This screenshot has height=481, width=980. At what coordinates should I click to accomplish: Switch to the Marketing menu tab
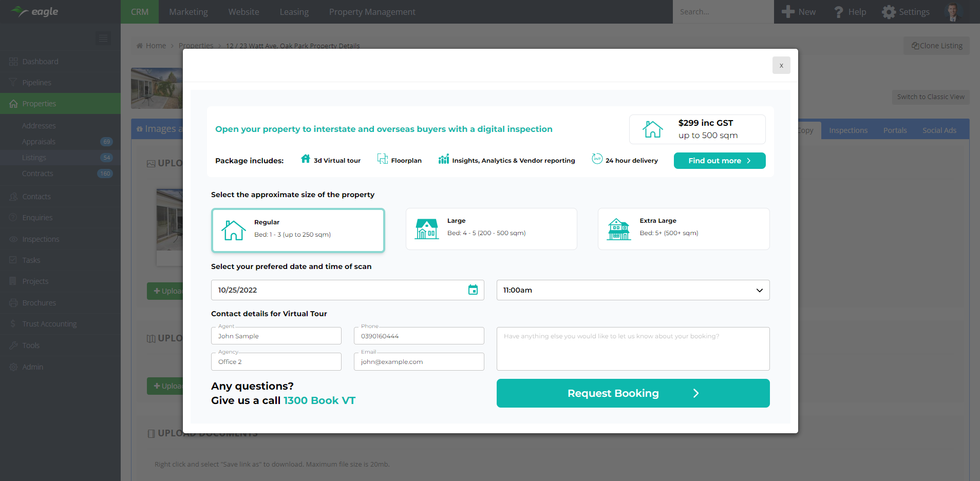point(189,12)
